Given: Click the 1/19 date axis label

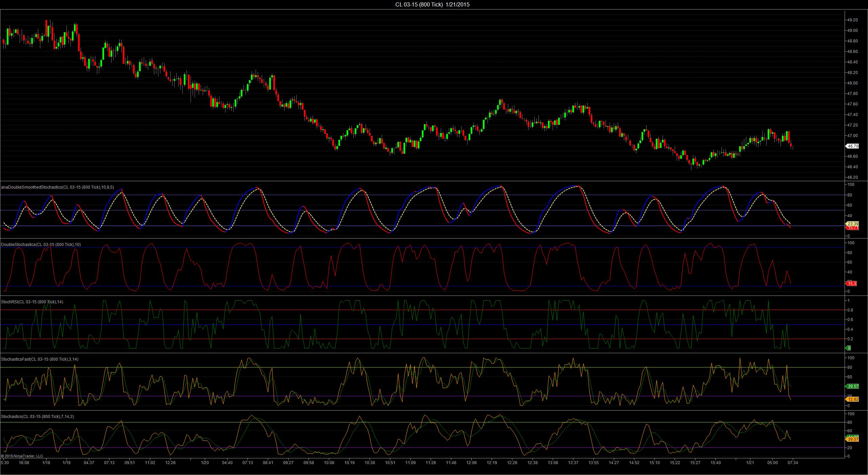Looking at the screenshot, I should (67, 462).
